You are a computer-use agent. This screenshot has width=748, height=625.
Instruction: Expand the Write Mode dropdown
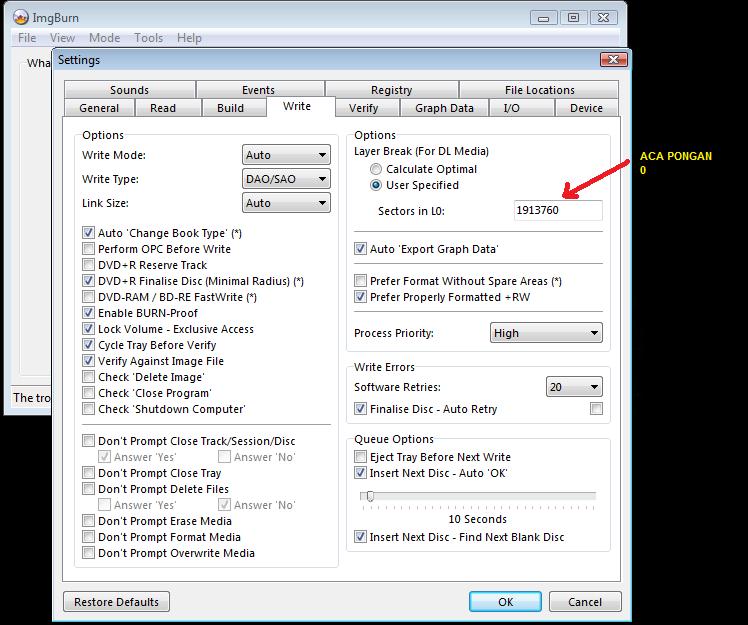click(286, 155)
